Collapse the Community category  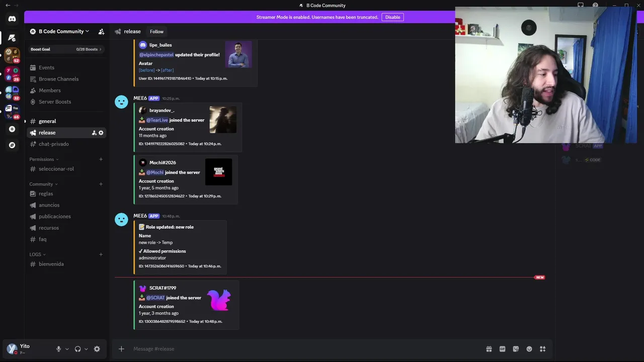click(43, 184)
